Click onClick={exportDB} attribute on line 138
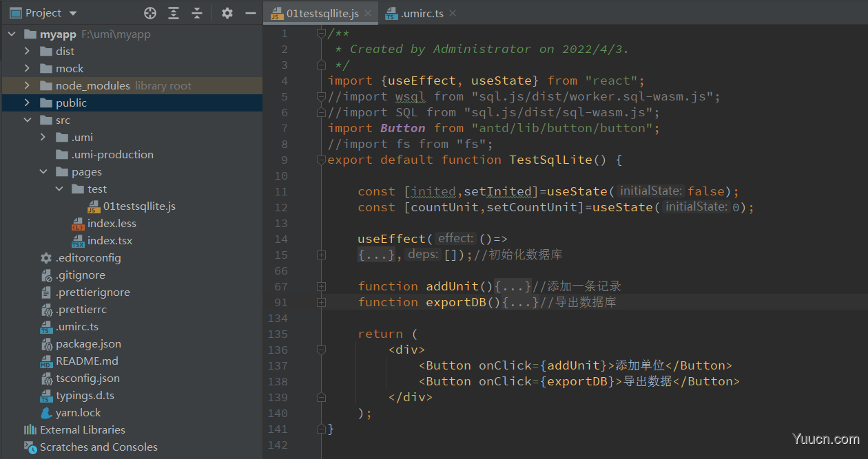 click(x=546, y=381)
